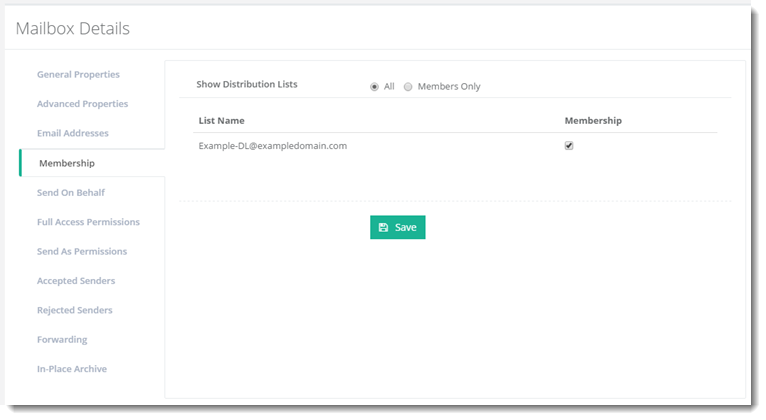Select the All radio button
The width and height of the screenshot is (766, 420).
[375, 87]
